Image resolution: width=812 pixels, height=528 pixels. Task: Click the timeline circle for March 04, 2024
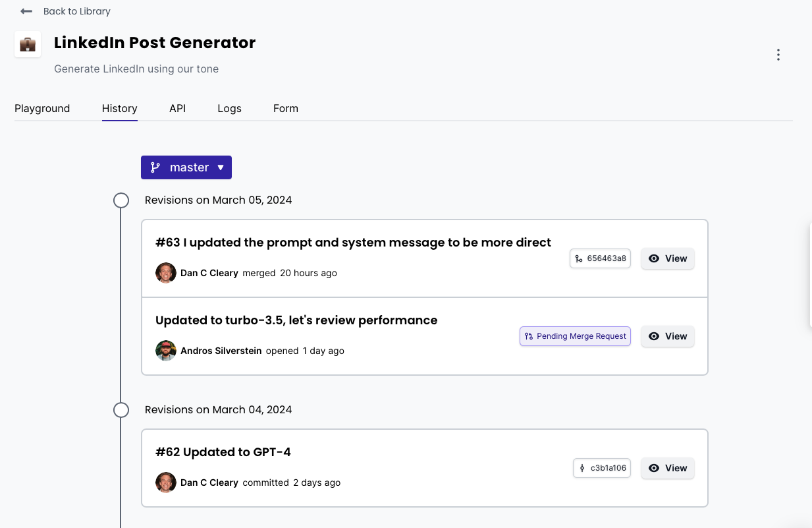[x=121, y=409]
